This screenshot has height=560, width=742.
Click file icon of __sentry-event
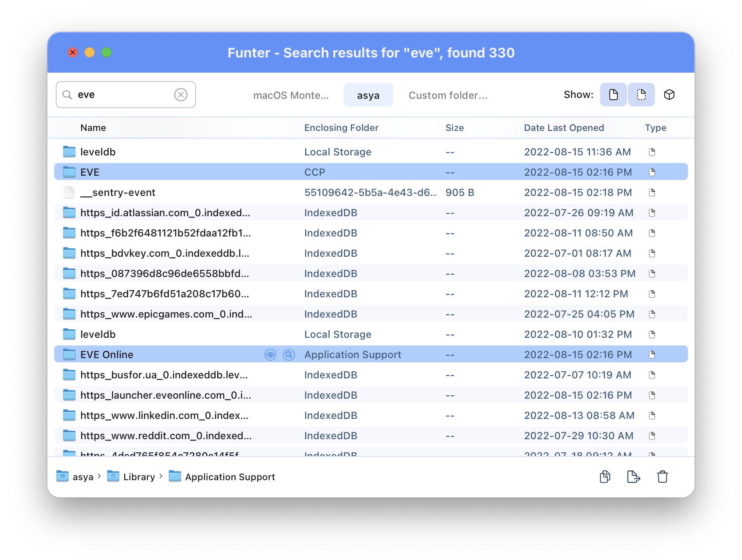coord(69,192)
